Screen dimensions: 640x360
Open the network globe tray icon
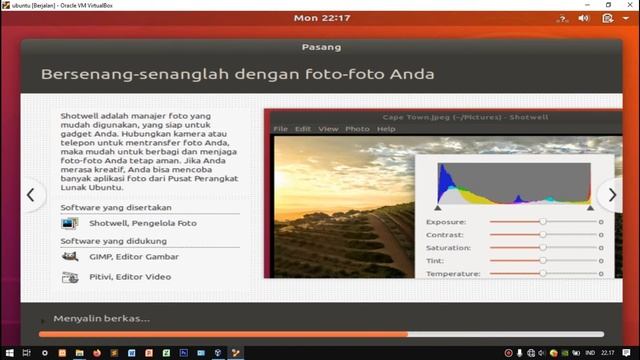(531, 353)
